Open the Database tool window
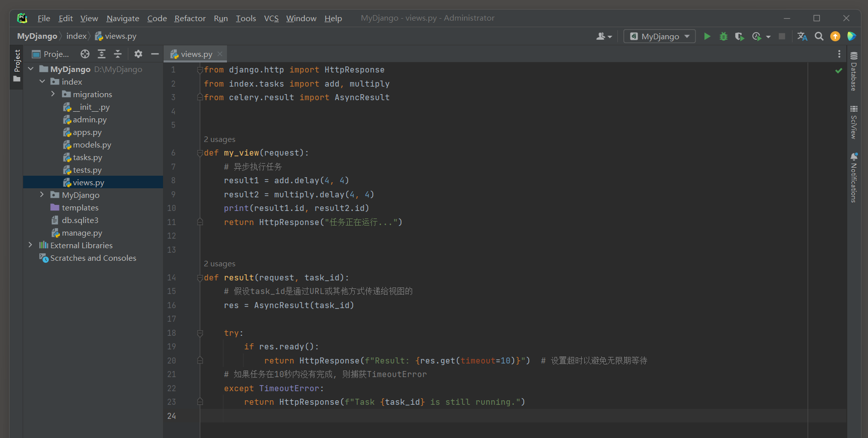The height and width of the screenshot is (438, 868). click(x=854, y=71)
